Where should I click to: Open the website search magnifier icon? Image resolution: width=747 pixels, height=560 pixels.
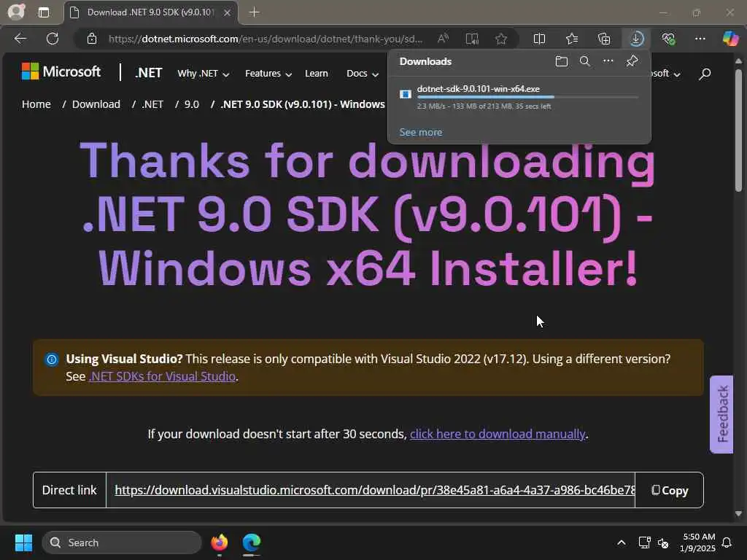click(705, 74)
